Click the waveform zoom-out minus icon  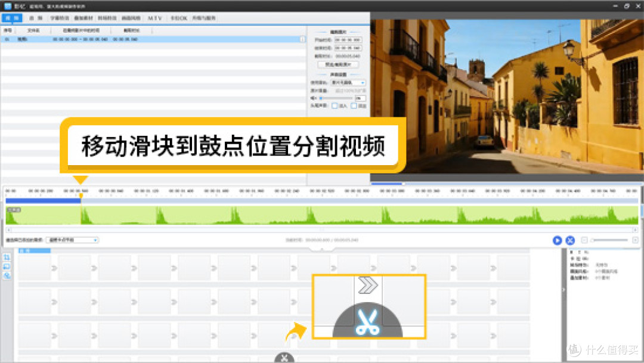pos(584,240)
